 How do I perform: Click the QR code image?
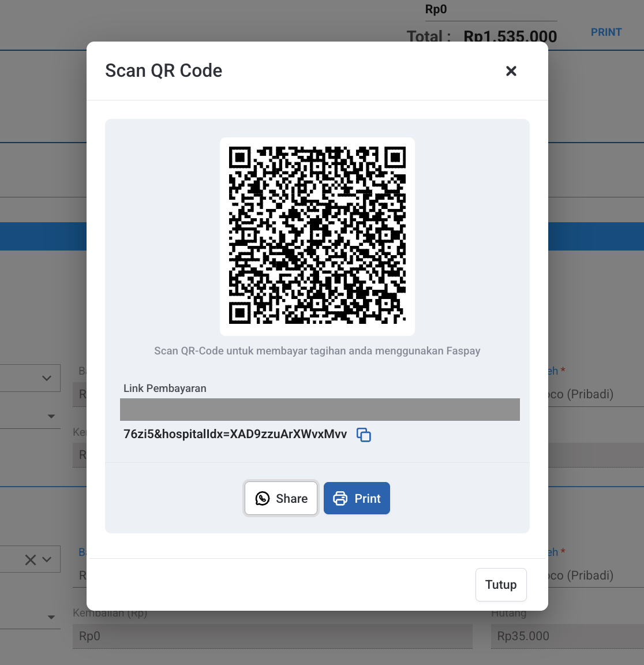pos(317,236)
